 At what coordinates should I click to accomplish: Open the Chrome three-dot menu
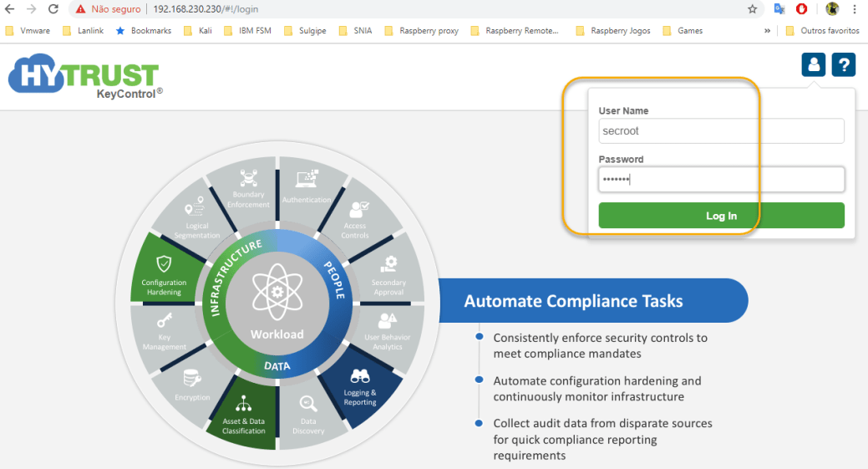pos(855,9)
